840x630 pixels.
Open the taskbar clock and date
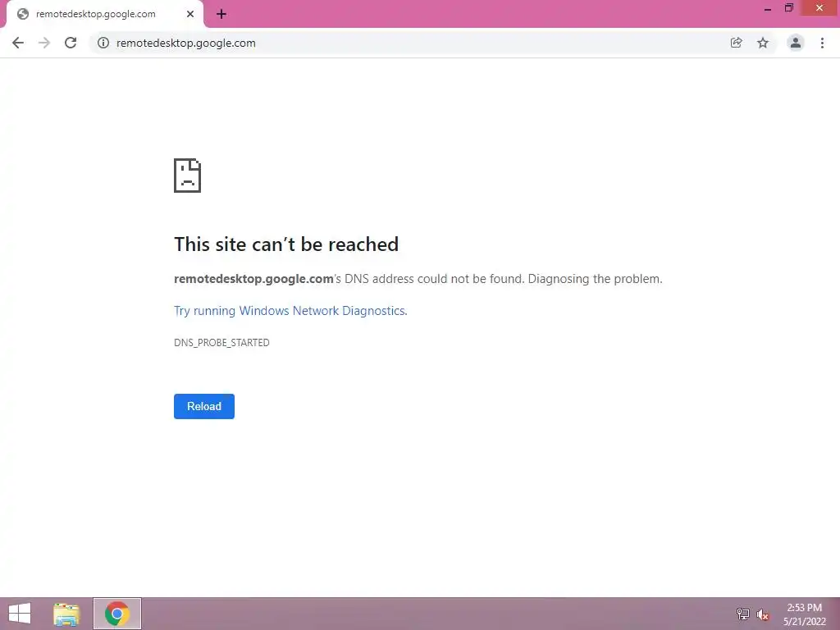pos(804,614)
